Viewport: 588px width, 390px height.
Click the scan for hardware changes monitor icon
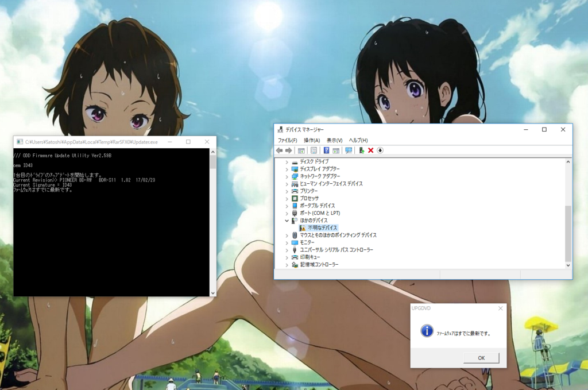coord(349,150)
